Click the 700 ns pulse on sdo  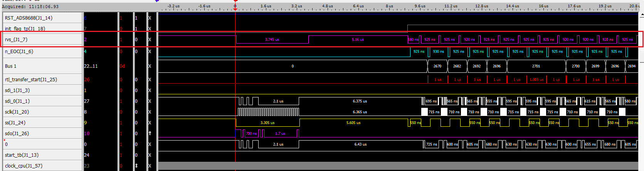click(x=251, y=133)
